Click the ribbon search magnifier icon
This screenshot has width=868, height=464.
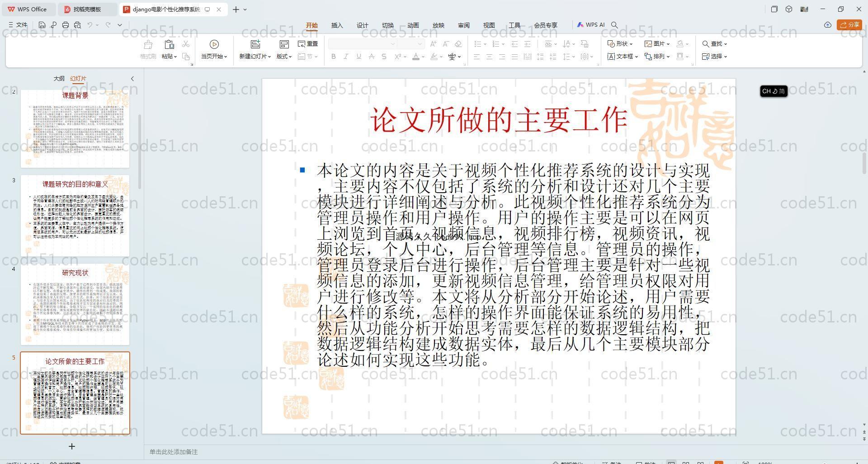tap(614, 25)
